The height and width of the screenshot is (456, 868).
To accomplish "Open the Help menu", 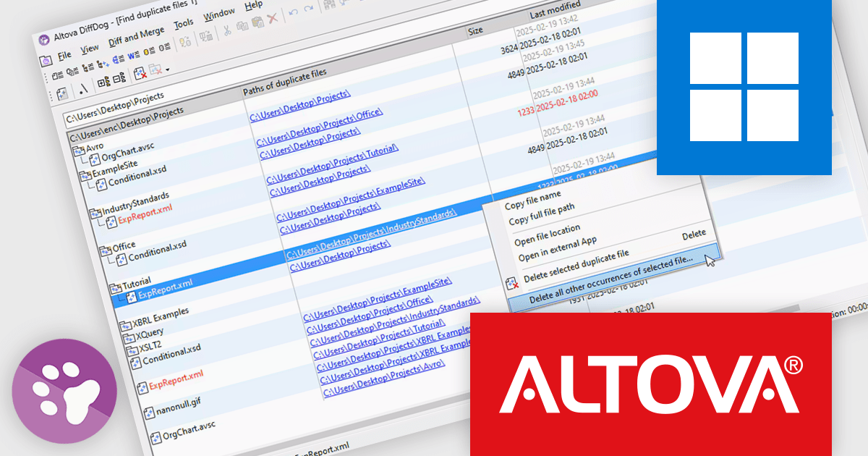I will tap(254, 5).
